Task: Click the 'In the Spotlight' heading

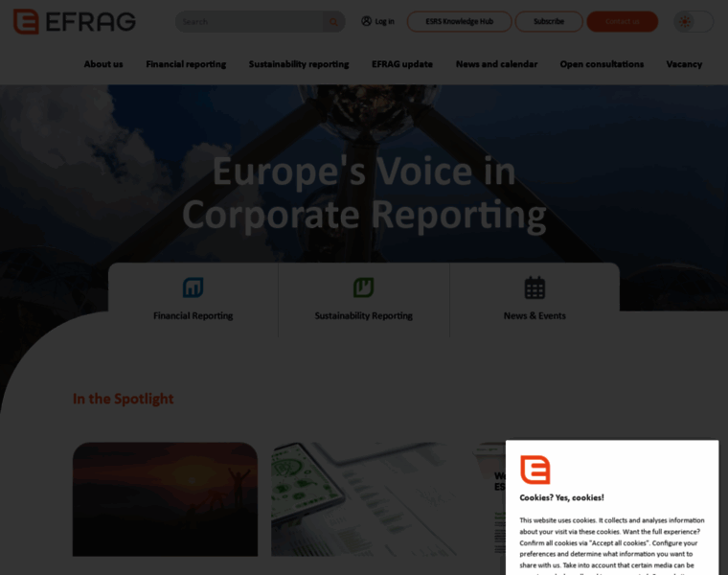Action: (x=123, y=399)
